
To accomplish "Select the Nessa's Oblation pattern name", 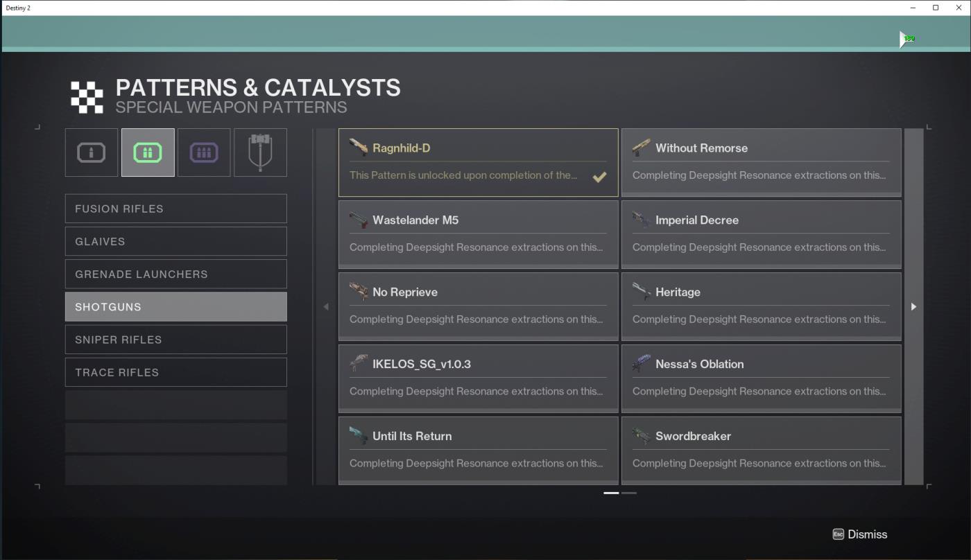I will pyautogui.click(x=699, y=365).
